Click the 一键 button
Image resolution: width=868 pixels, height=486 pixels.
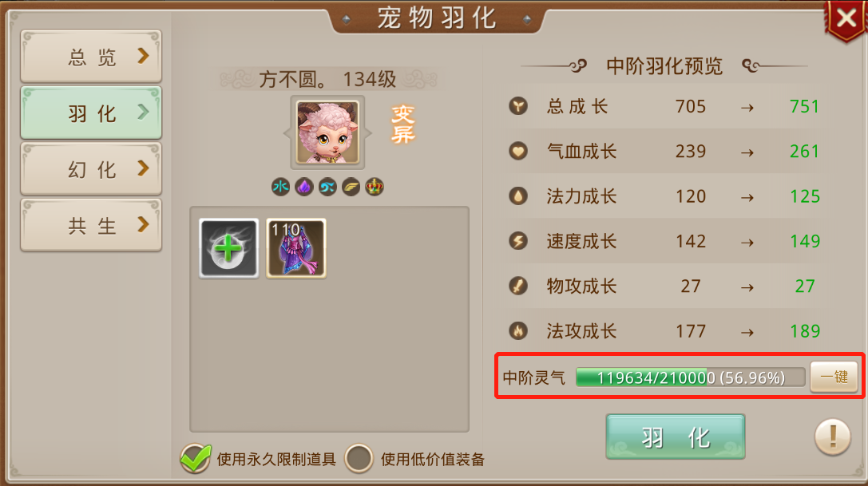pos(834,377)
